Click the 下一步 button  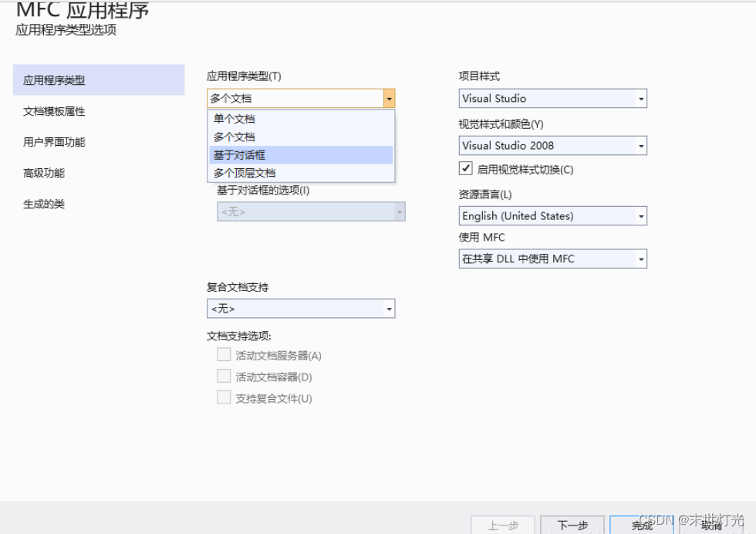click(572, 523)
